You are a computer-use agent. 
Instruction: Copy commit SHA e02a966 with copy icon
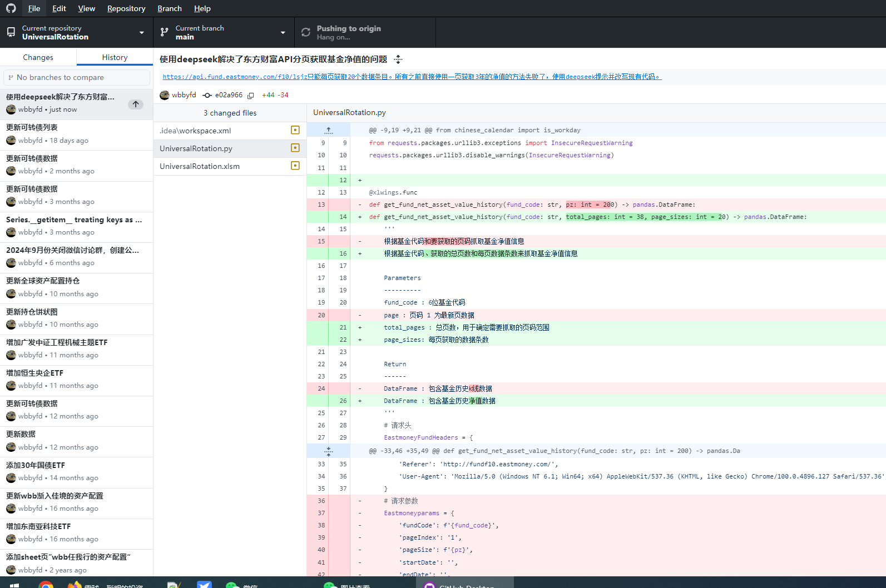click(251, 96)
